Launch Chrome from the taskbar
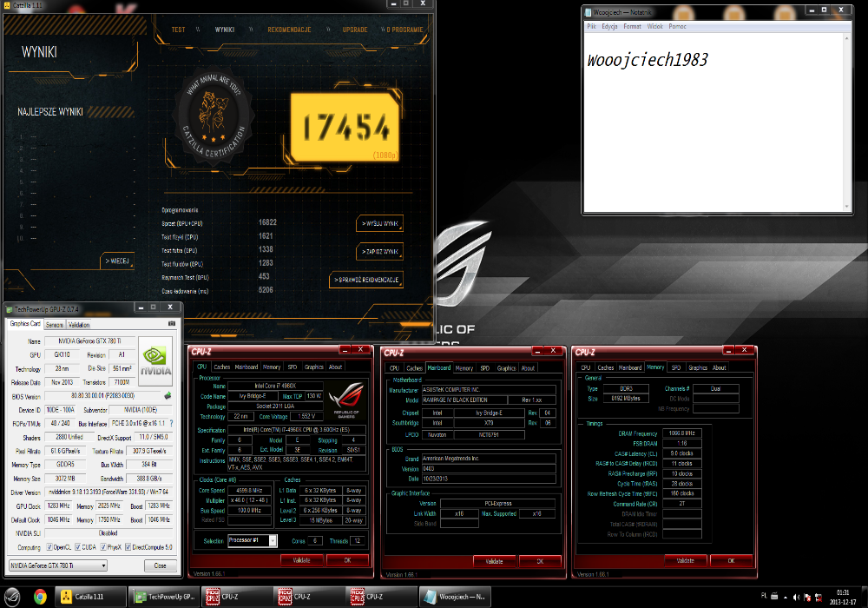Viewport: 868px width, 608px height. 40,597
